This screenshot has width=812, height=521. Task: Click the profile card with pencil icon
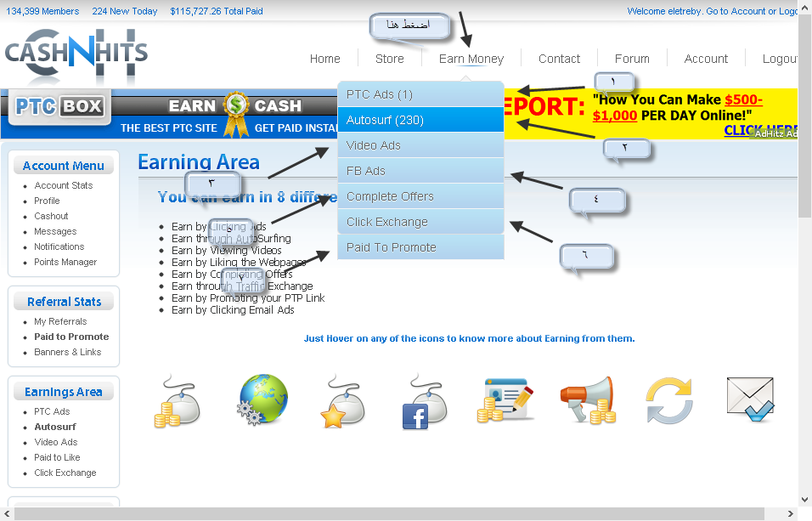(x=505, y=400)
